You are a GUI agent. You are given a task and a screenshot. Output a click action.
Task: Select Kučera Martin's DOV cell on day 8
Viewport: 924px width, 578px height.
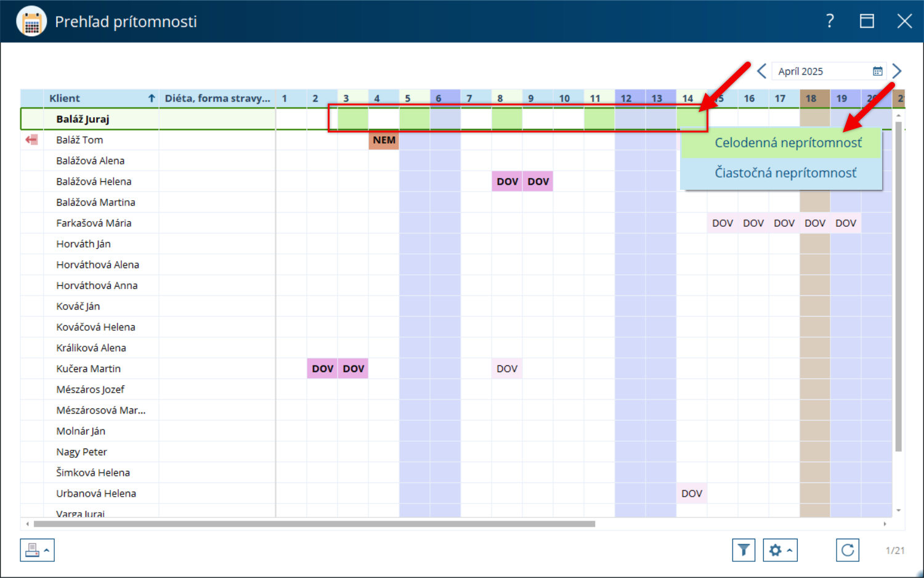[507, 368]
